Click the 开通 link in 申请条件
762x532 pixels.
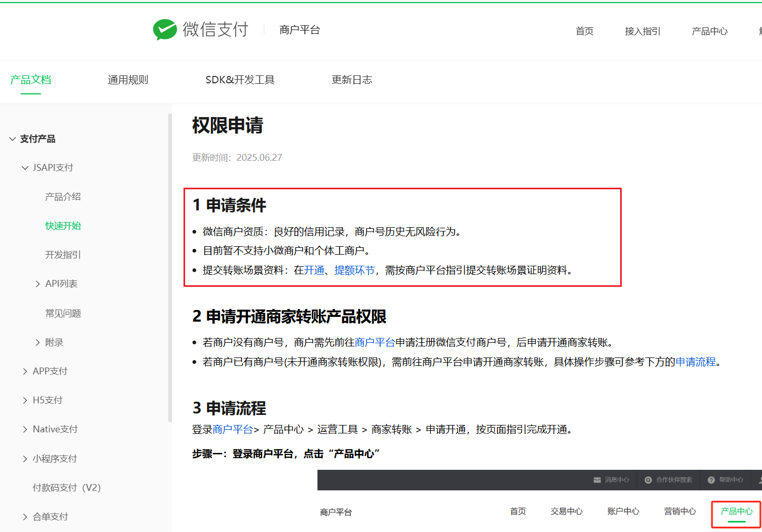(314, 270)
